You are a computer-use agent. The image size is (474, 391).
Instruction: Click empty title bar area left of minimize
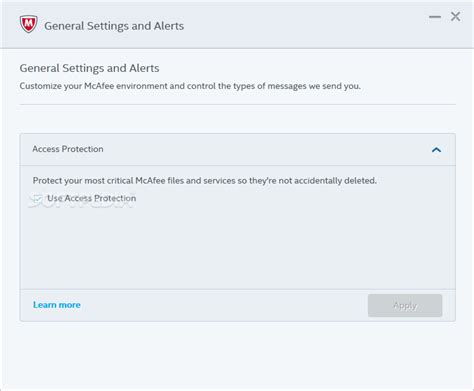pos(300,25)
